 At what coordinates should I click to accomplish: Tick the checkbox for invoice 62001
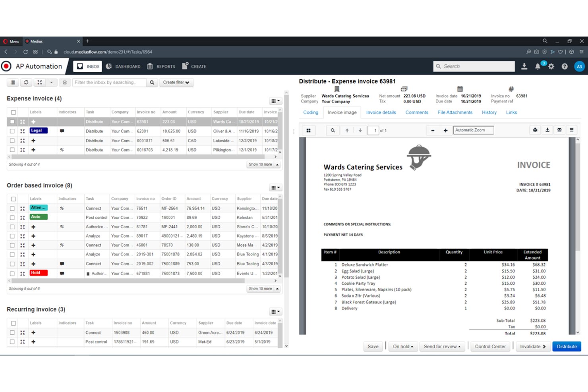click(x=12, y=131)
